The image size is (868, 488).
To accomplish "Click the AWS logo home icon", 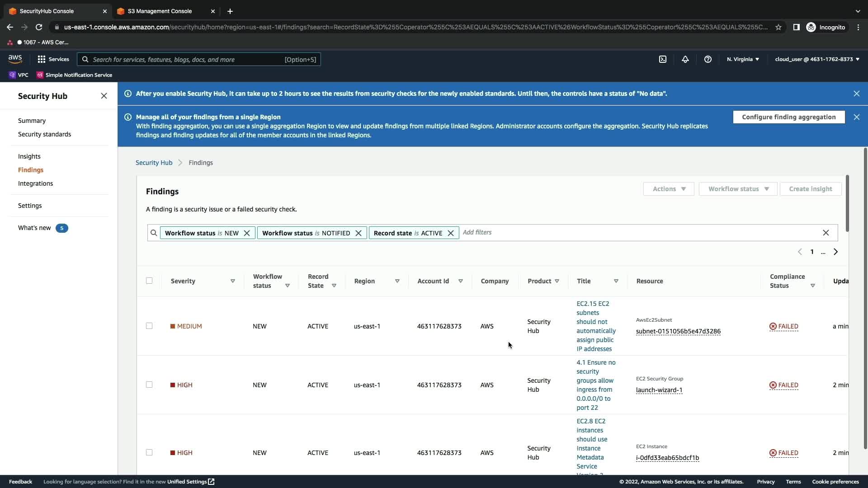I will [x=15, y=59].
